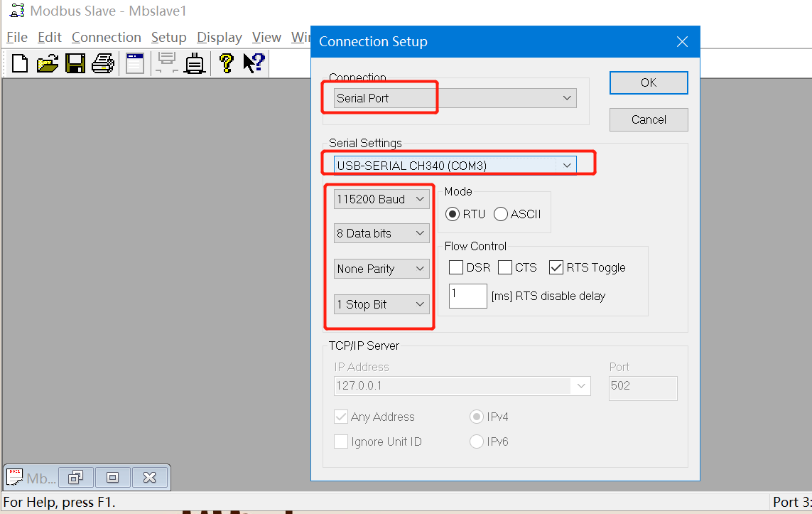The height and width of the screenshot is (514, 812).
Task: Click the RTS disable delay input field
Action: click(x=467, y=296)
